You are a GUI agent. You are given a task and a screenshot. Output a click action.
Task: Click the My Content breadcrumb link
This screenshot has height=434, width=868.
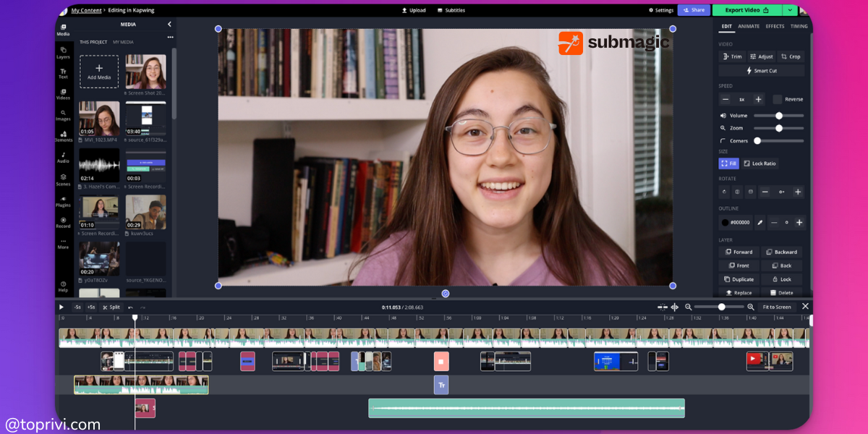click(86, 10)
